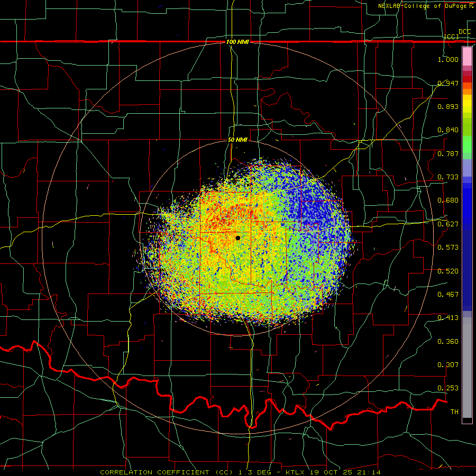Click the 0.520 scale value
The height and width of the screenshot is (476, 476).
click(x=448, y=271)
